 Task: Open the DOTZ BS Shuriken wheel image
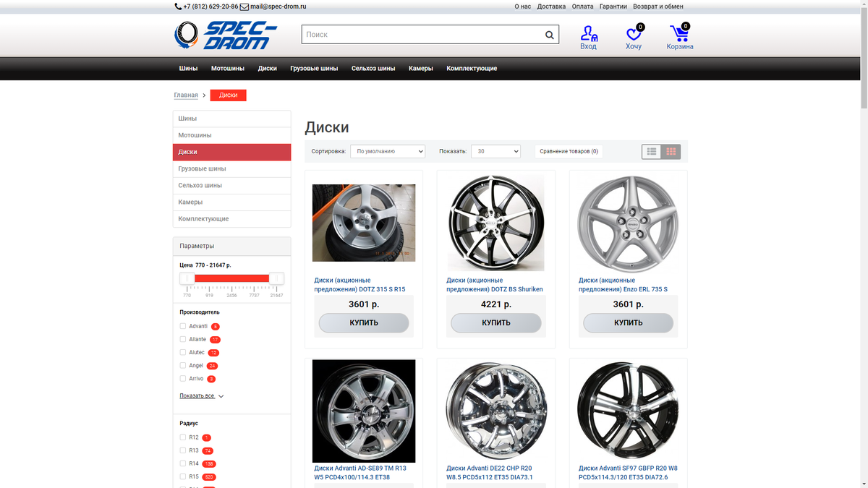point(496,223)
